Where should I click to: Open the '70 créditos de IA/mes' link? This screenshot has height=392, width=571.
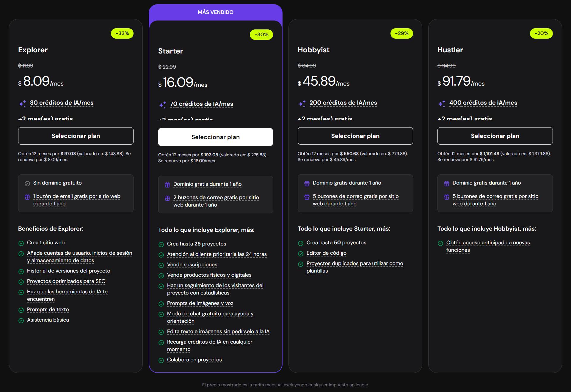(201, 104)
